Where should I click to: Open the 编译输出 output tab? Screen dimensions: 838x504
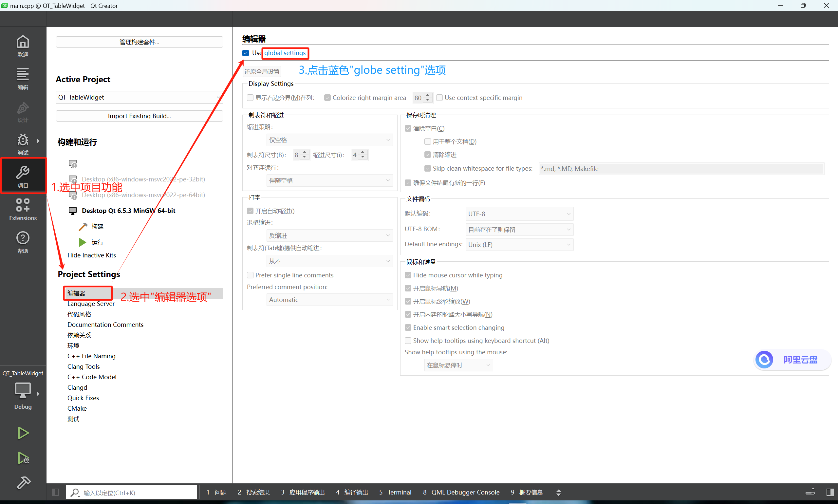click(x=352, y=492)
